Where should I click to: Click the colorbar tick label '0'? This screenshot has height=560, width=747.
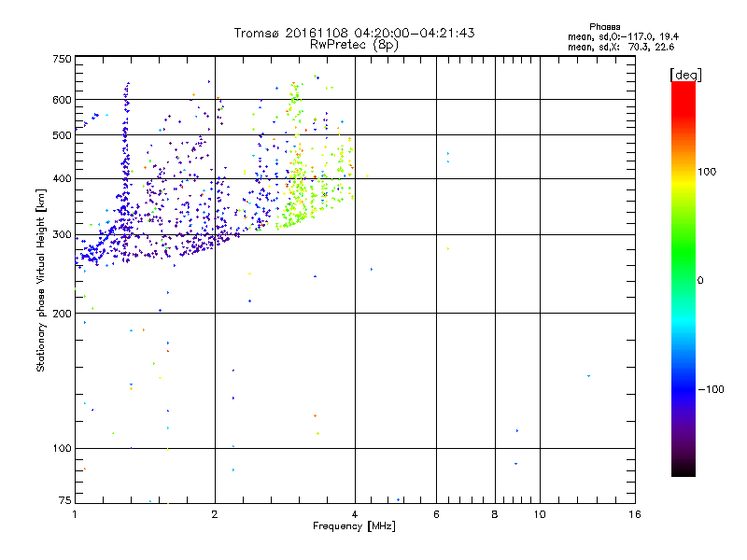(699, 281)
